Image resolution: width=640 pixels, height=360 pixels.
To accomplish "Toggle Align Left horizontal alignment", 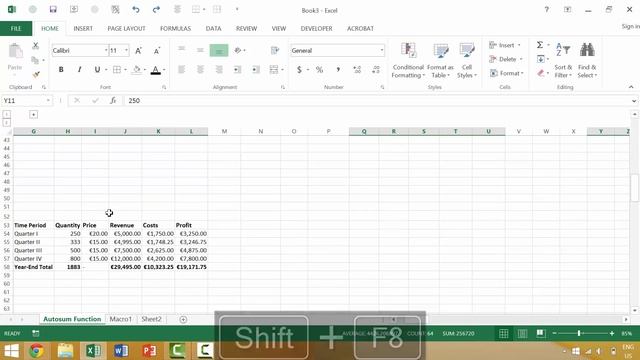I will [x=182, y=70].
